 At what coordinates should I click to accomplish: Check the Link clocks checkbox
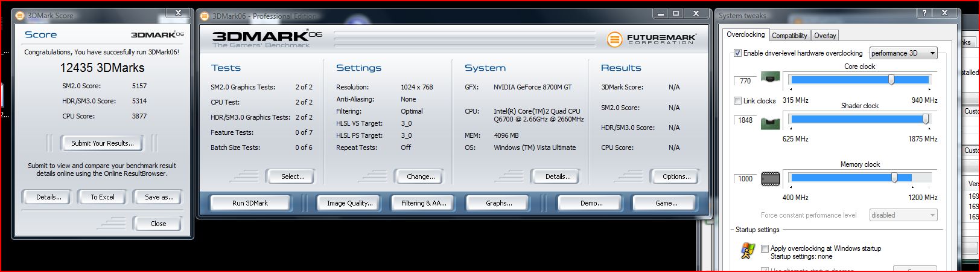point(737,100)
